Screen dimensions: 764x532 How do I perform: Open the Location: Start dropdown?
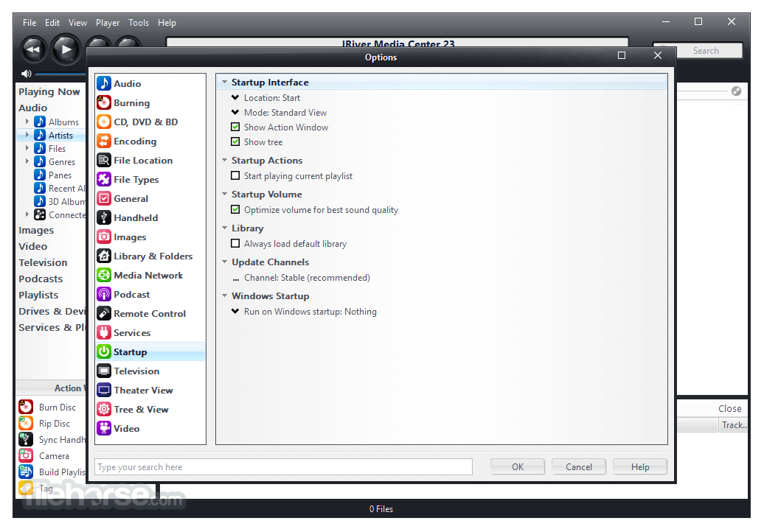click(235, 97)
